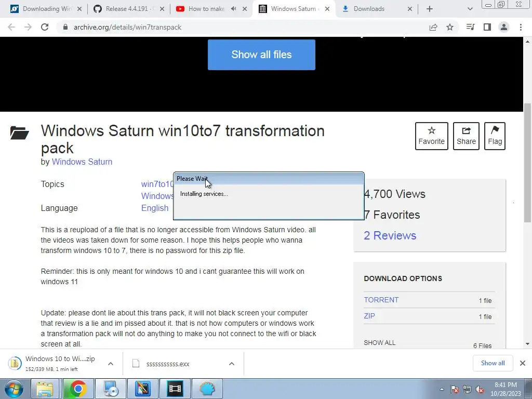
Task: Close the downloads bar
Action: pos(523,363)
